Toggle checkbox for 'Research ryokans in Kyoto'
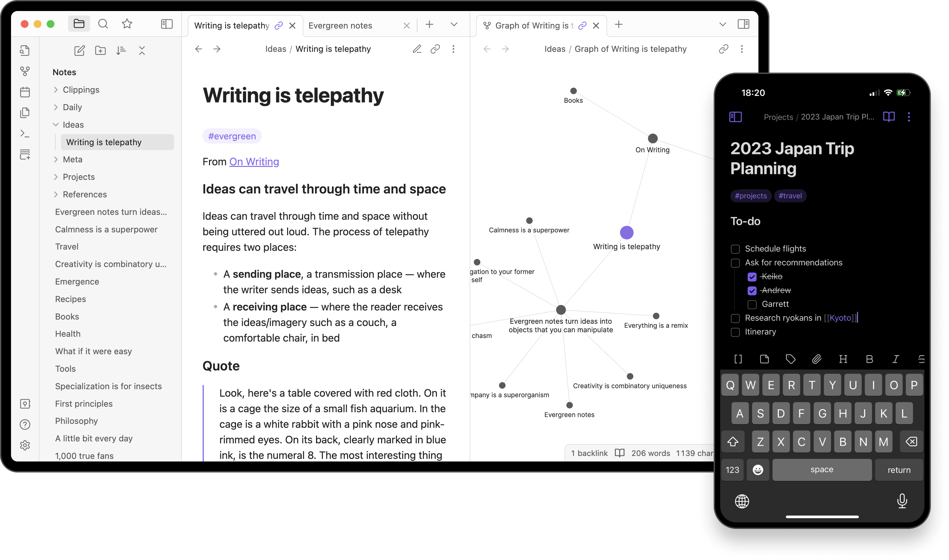 click(734, 317)
